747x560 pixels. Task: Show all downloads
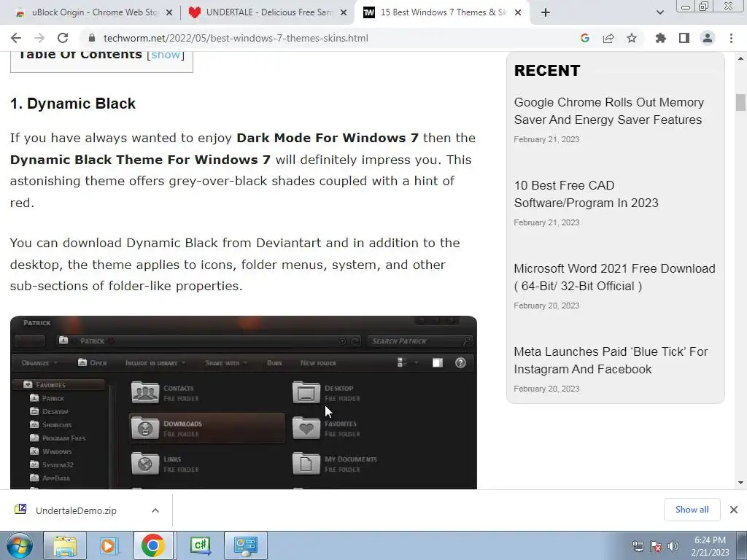[x=692, y=510]
